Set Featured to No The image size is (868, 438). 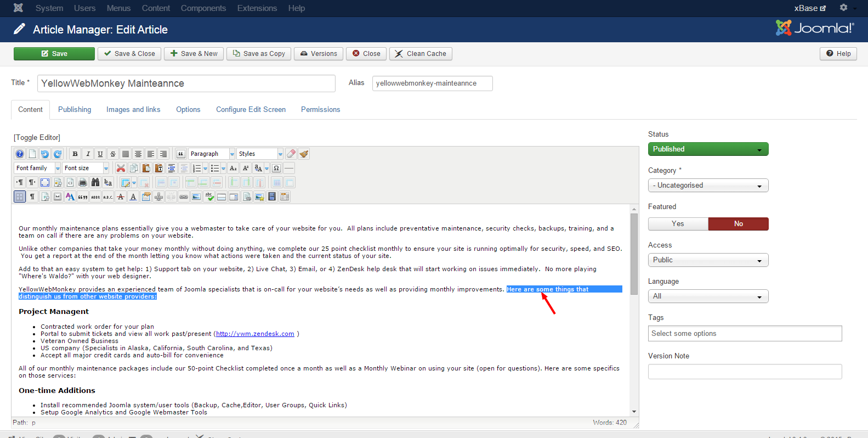(739, 224)
